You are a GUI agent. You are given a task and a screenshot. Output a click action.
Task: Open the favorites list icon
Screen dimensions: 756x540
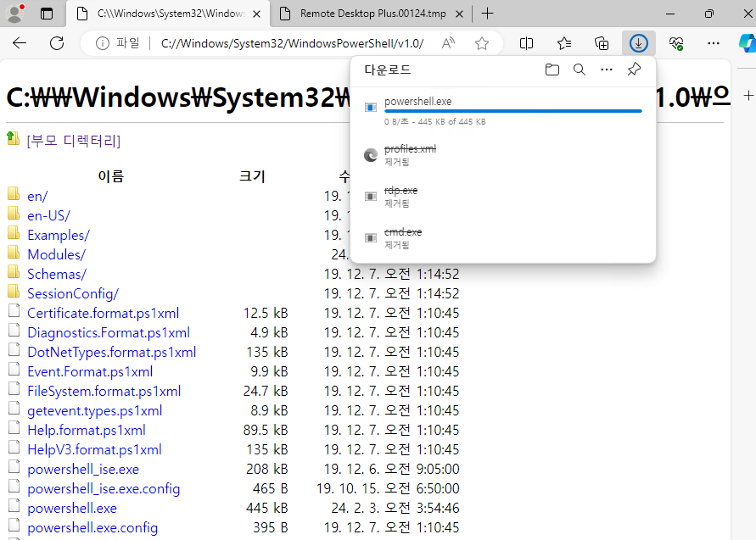tap(564, 43)
